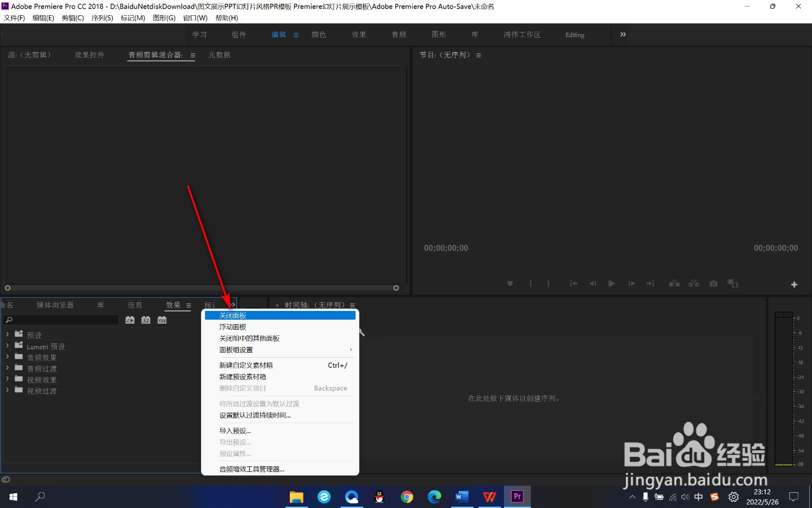Image resolution: width=812 pixels, height=508 pixels.
Task: Click the Go to In point icon
Action: coord(573,283)
